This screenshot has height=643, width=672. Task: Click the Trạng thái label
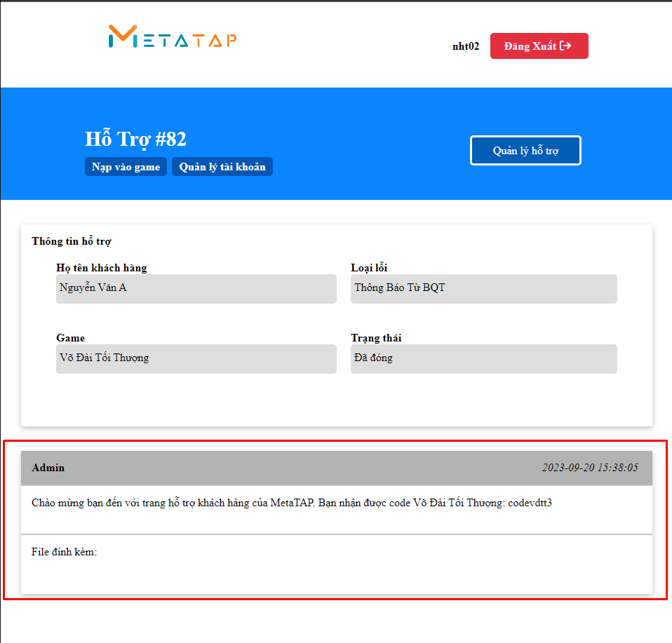pyautogui.click(x=376, y=338)
